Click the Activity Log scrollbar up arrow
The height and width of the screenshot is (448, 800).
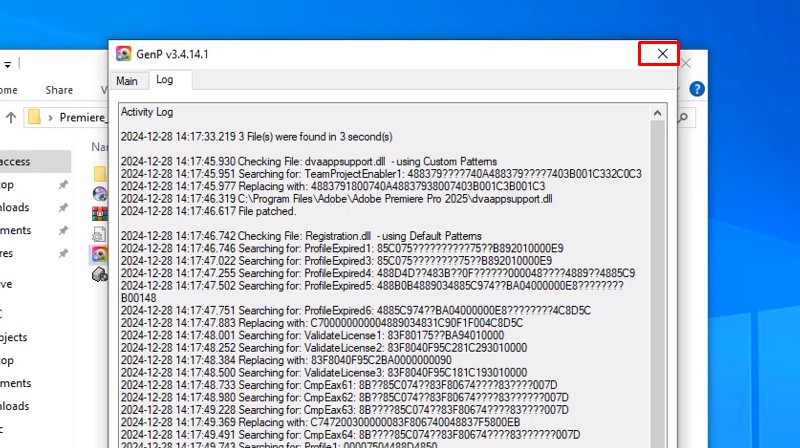point(658,109)
